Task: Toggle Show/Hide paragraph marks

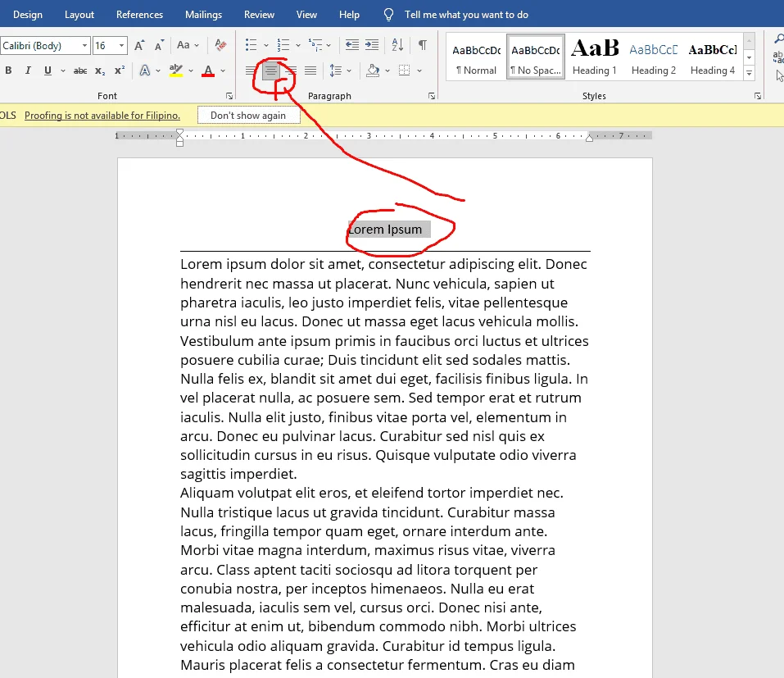Action: coord(423,45)
